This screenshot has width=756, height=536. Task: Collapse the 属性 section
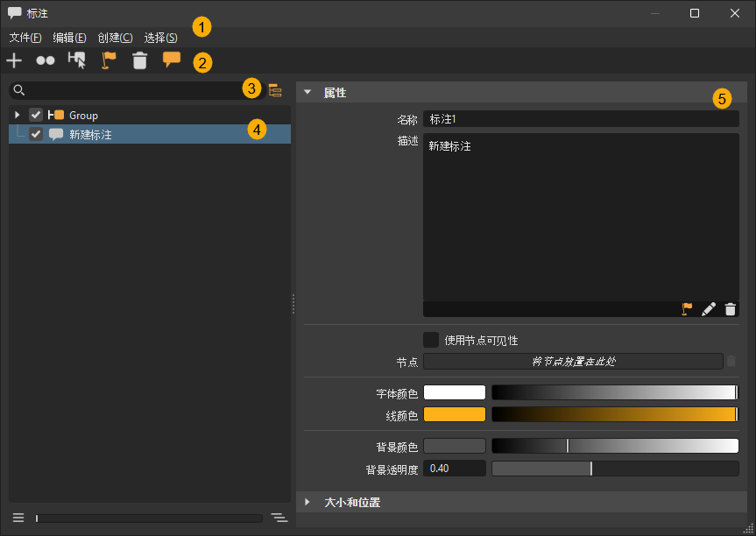[x=307, y=92]
